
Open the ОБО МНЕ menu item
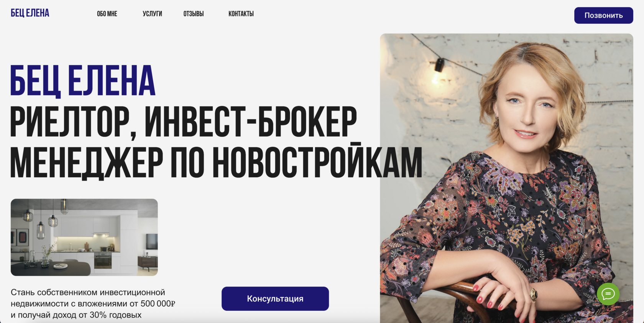click(x=107, y=14)
